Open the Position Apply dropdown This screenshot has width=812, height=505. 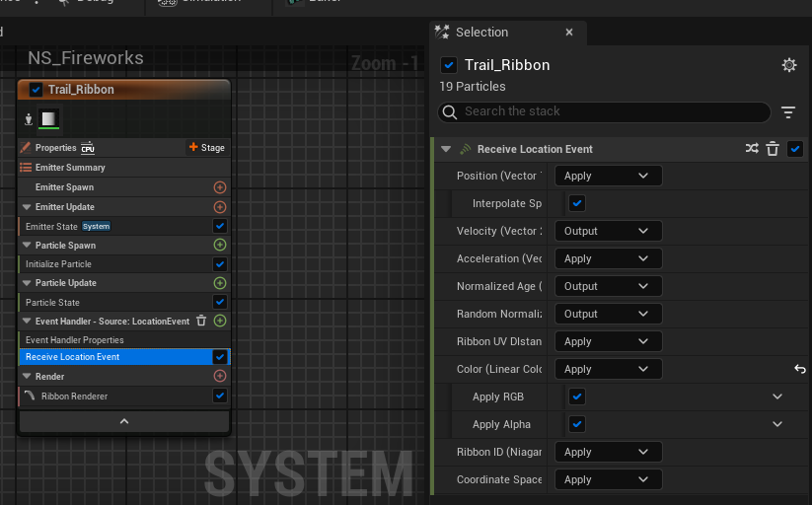(x=608, y=176)
